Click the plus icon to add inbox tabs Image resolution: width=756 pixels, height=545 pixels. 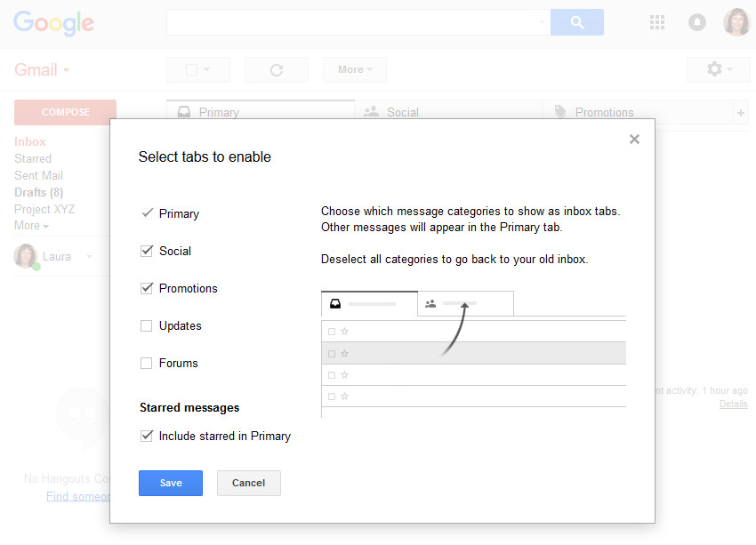click(x=741, y=113)
